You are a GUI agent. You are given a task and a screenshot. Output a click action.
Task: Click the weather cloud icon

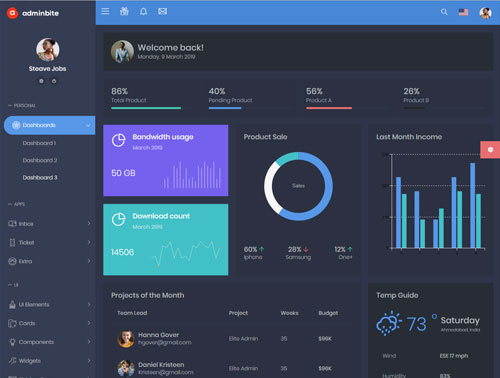click(389, 323)
